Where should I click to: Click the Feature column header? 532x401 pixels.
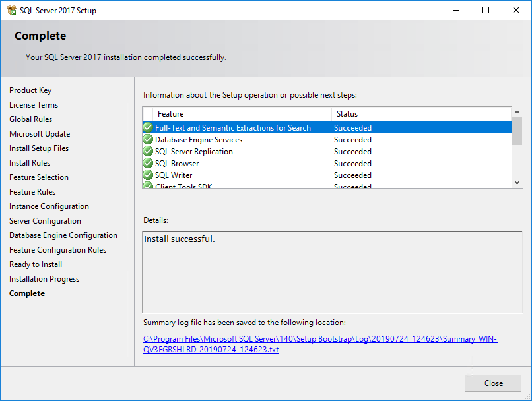coord(242,114)
